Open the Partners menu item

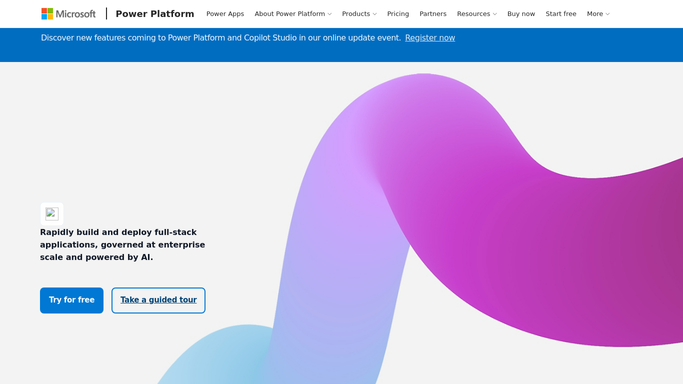pyautogui.click(x=433, y=14)
